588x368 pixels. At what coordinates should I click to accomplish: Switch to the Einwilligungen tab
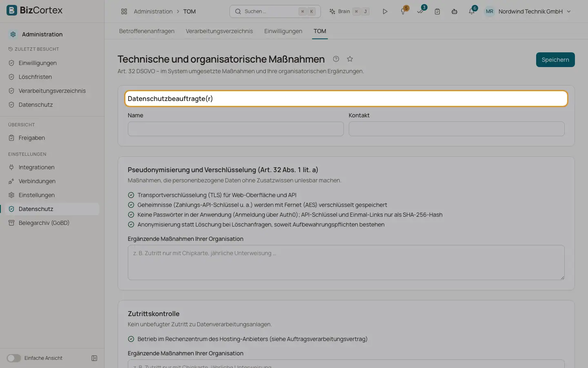[283, 31]
